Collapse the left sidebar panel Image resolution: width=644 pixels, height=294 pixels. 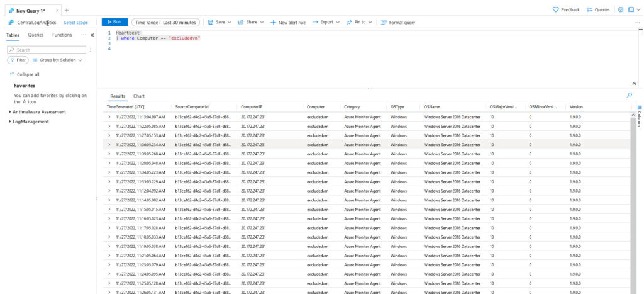click(92, 35)
